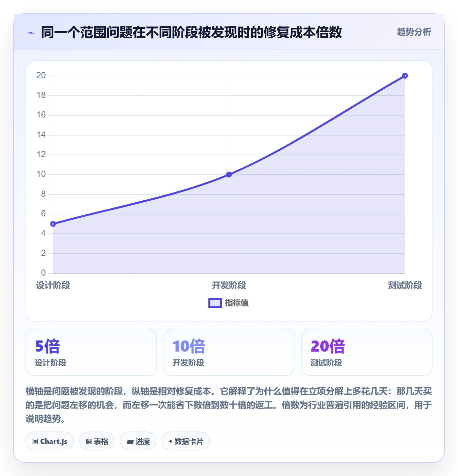Viewport: 458px width, 476px height.
Task: Toggle the 指标值 legend swatch
Action: click(215, 303)
